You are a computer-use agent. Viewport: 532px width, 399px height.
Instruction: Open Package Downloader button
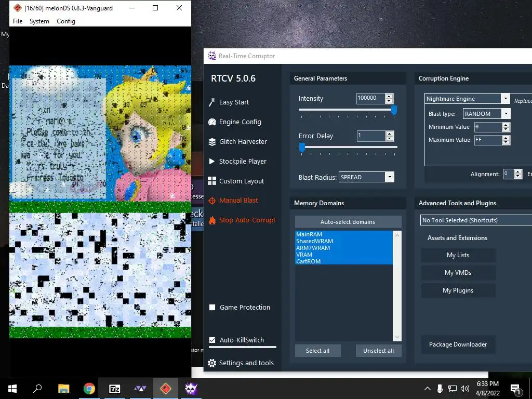point(458,344)
